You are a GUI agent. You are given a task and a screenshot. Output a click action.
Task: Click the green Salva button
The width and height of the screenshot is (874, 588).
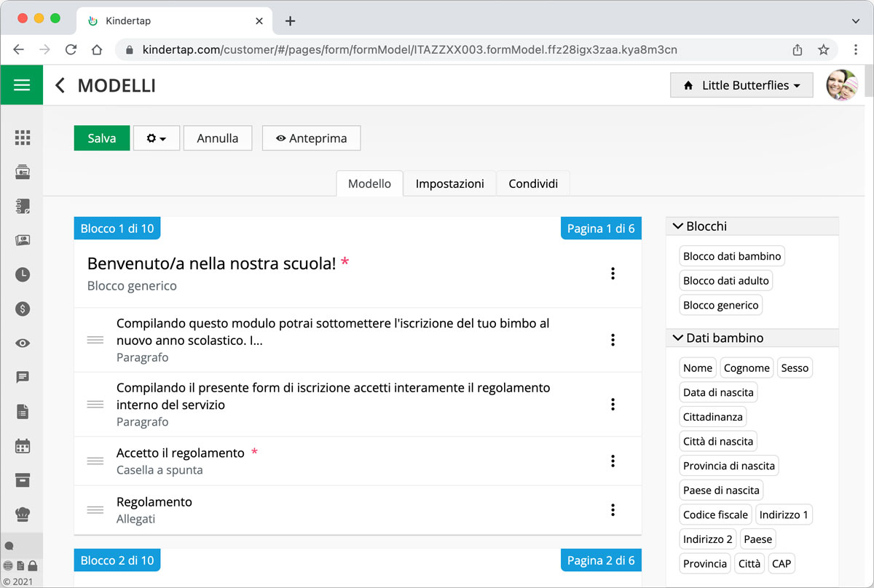click(x=102, y=138)
